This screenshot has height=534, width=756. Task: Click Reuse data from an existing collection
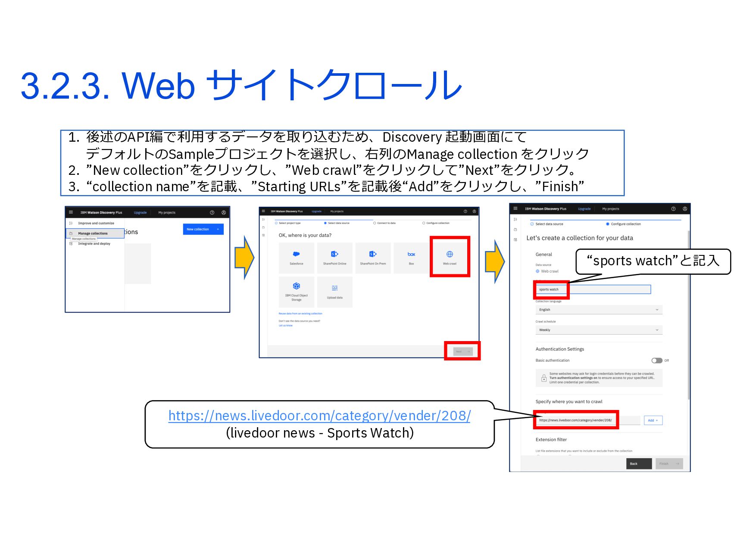click(x=300, y=314)
